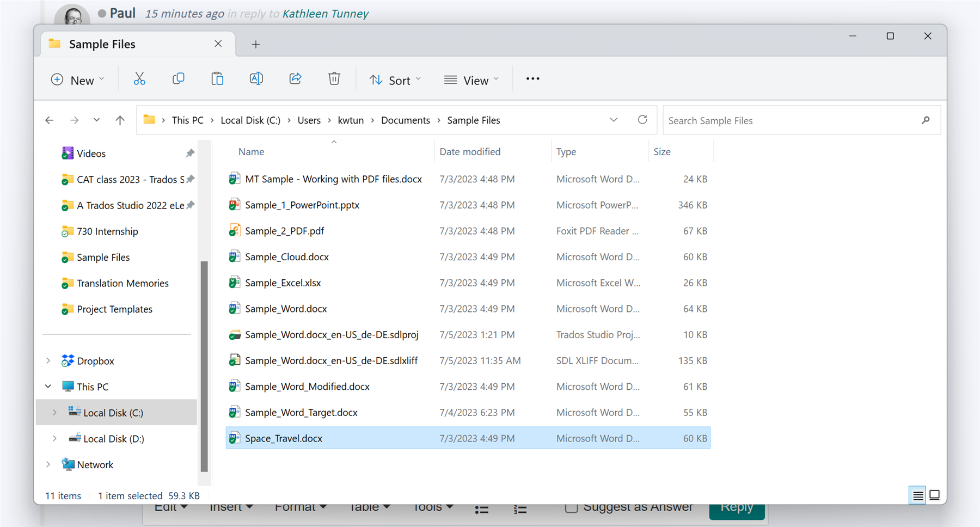Click the Word icon for Space_Travel.docx
This screenshot has width=980, height=527.
click(x=234, y=438)
